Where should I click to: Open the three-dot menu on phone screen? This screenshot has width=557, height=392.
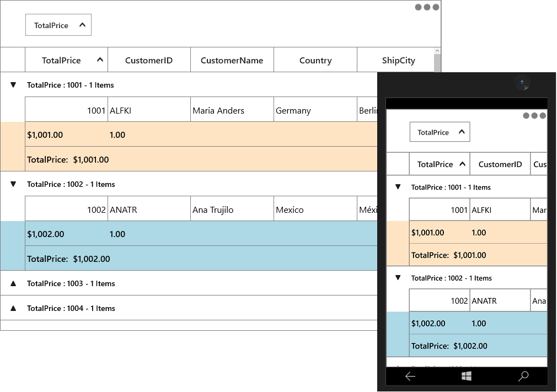point(534,115)
